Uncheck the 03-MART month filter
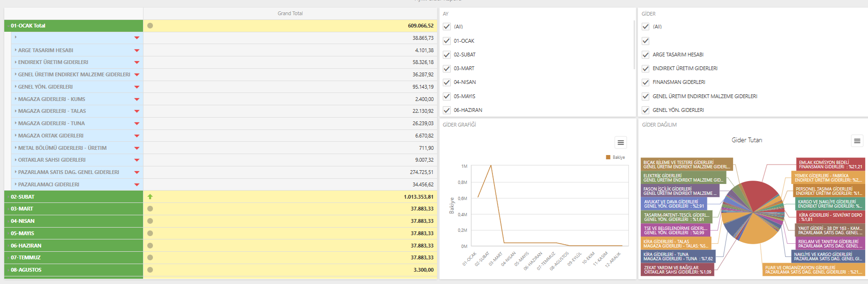This screenshot has height=284, width=868. 447,68
